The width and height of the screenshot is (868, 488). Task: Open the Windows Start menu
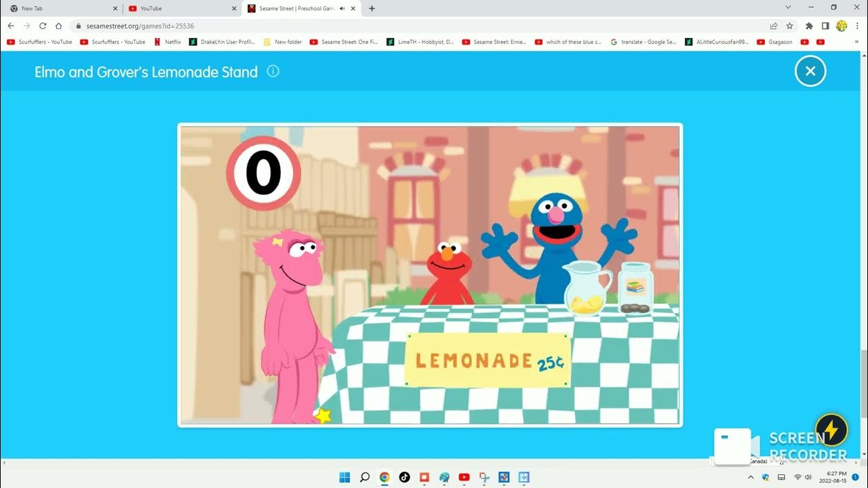344,477
